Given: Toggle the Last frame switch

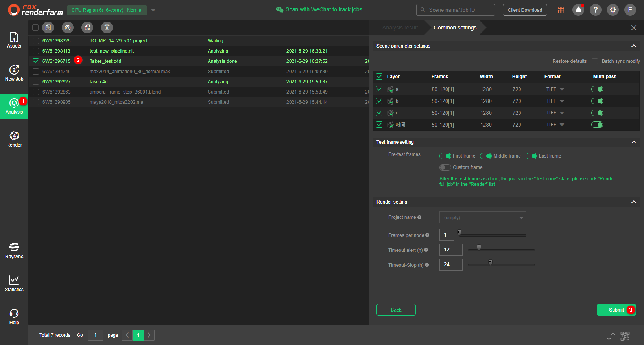Looking at the screenshot, I should [x=531, y=156].
